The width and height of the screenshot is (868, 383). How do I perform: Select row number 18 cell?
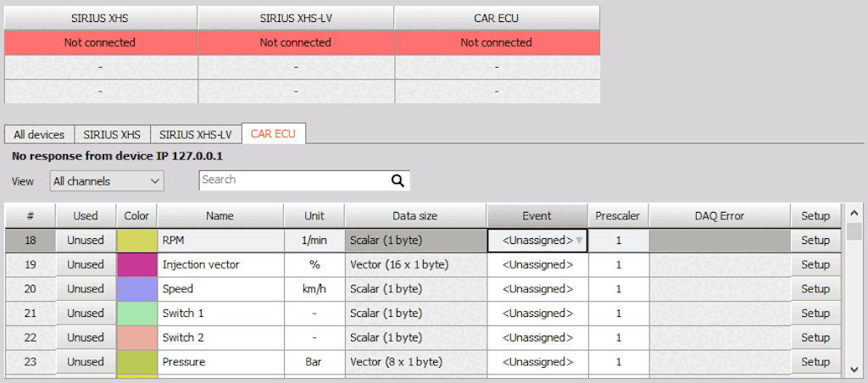click(30, 240)
